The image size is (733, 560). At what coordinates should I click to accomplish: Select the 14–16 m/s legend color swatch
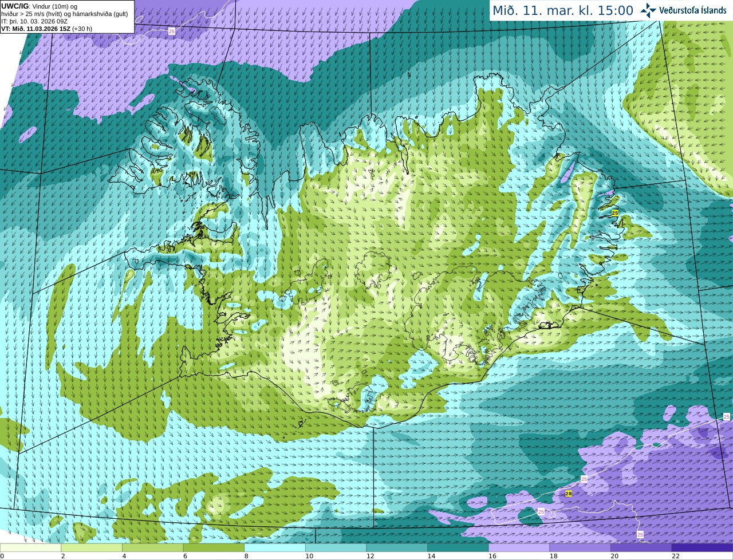tap(458, 547)
